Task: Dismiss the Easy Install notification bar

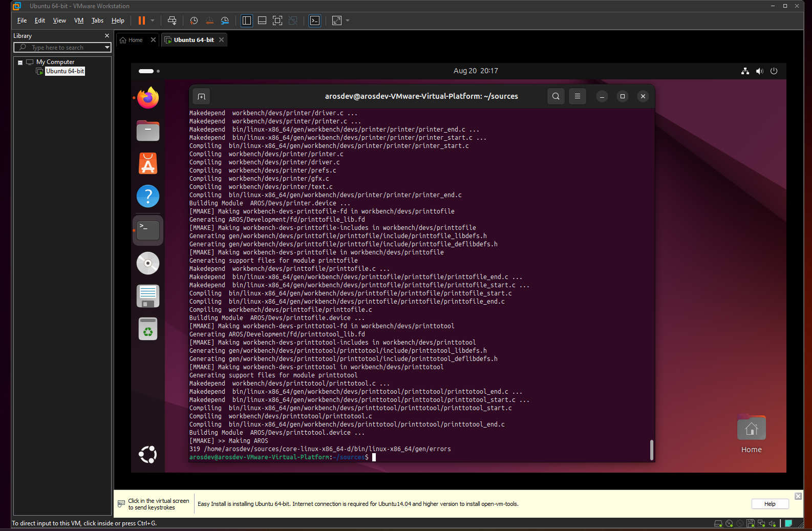Action: coord(798,496)
